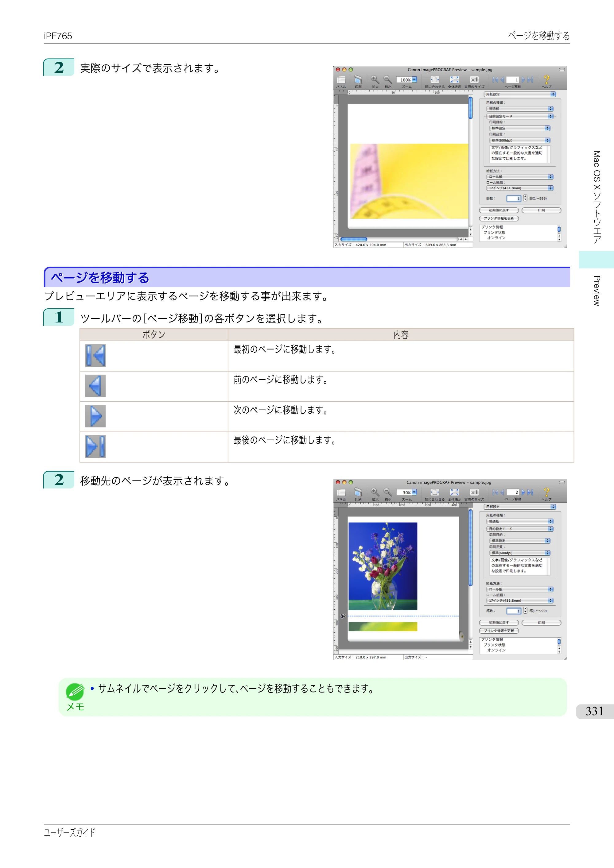This screenshot has width=614, height=868.
Task: Click プリンタ情報を更新 in the flower preview window
Action: coord(499,631)
